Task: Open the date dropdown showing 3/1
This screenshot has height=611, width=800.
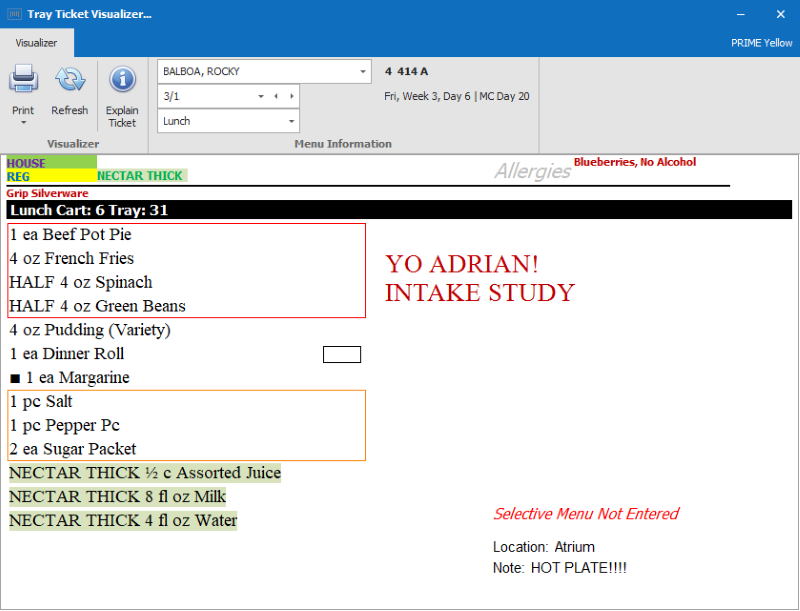Action: 261,96
